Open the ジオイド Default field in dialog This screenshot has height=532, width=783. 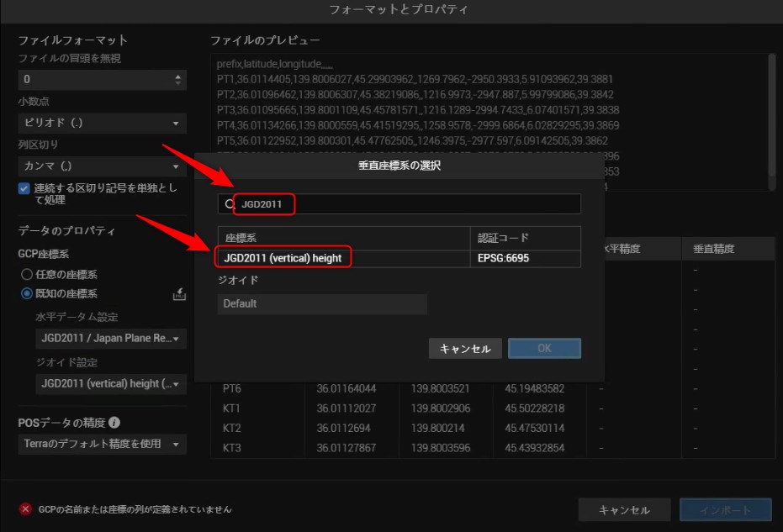pos(322,303)
